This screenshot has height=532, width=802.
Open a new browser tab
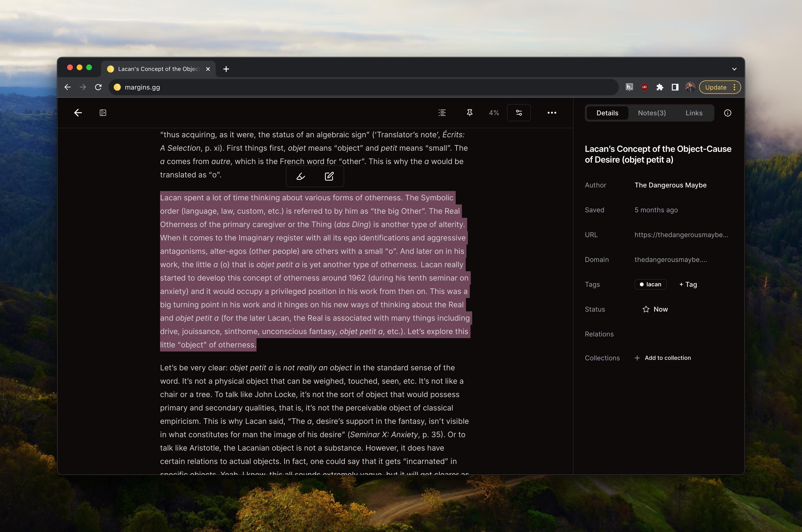click(x=226, y=69)
